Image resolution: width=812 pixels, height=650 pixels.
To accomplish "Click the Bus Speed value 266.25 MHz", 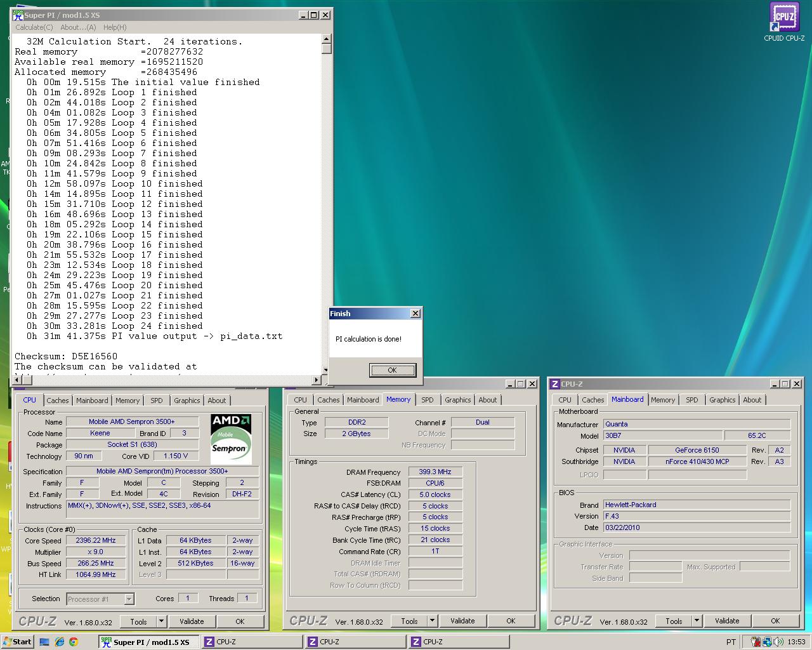I will point(96,563).
